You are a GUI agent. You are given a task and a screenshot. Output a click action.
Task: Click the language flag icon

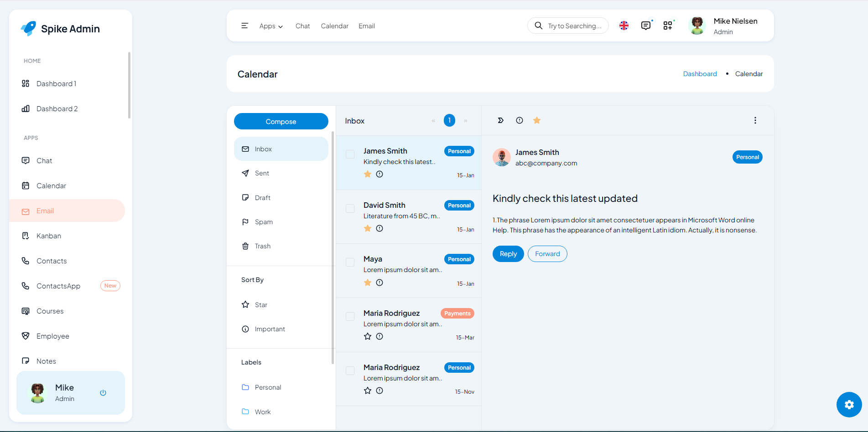tap(624, 26)
